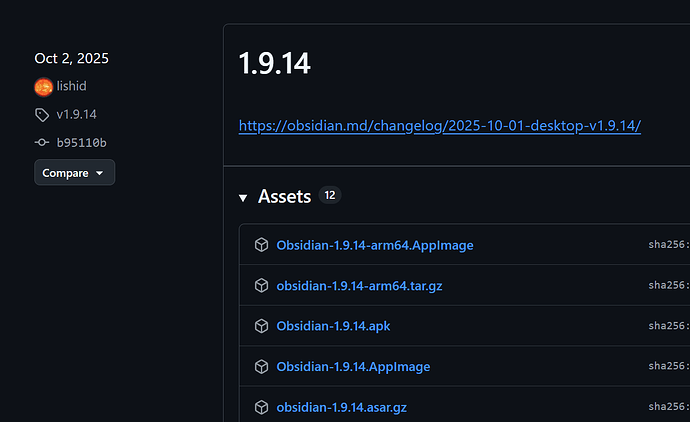Click package icon for obsidian-1.9.14.asar.gz
690x422 pixels.
click(261, 407)
